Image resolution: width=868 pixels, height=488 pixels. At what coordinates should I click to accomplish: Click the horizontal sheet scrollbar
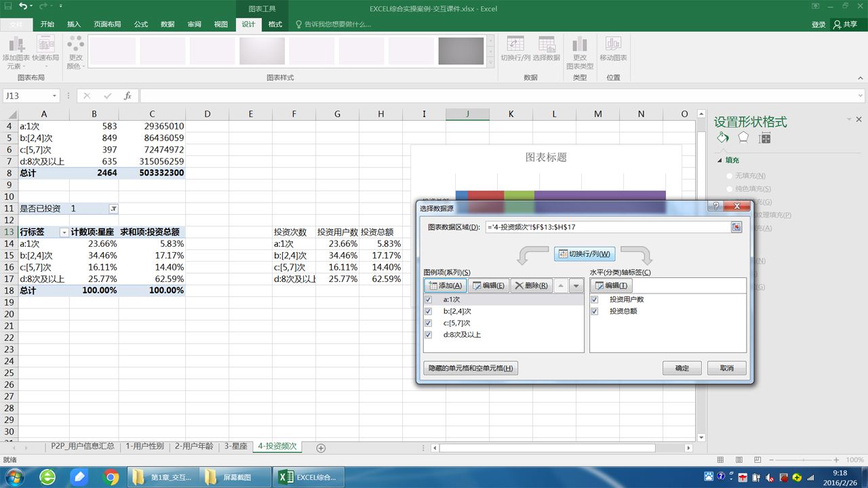point(547,448)
